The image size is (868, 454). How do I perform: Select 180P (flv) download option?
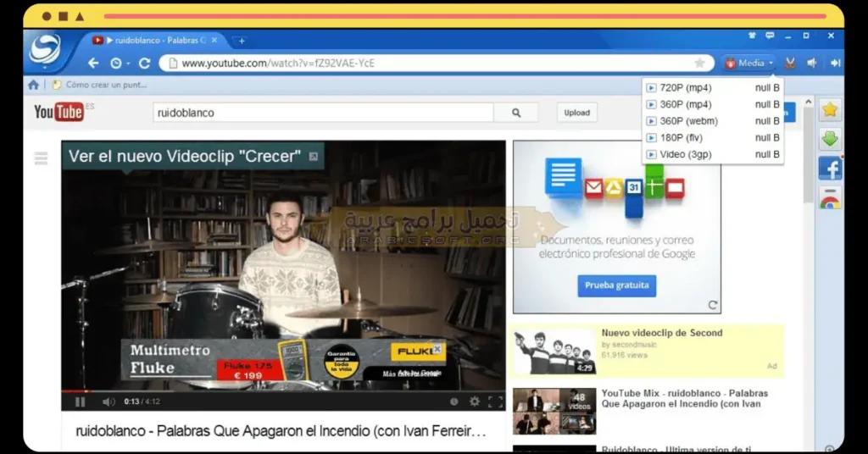pos(713,137)
